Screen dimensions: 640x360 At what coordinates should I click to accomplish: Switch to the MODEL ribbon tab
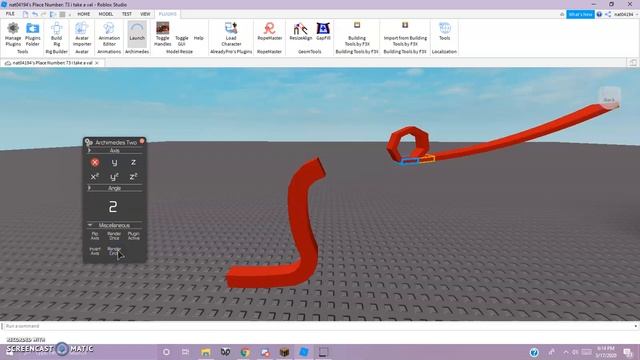tap(106, 14)
